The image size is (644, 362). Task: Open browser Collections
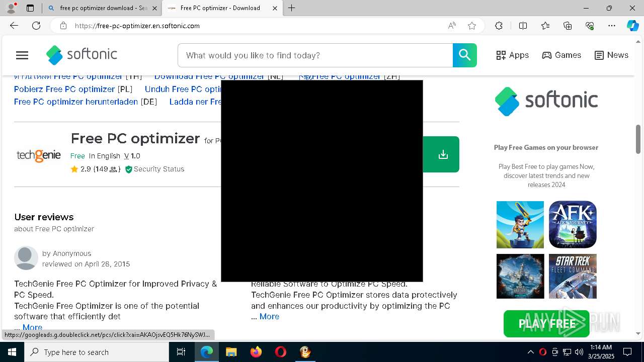click(x=568, y=26)
